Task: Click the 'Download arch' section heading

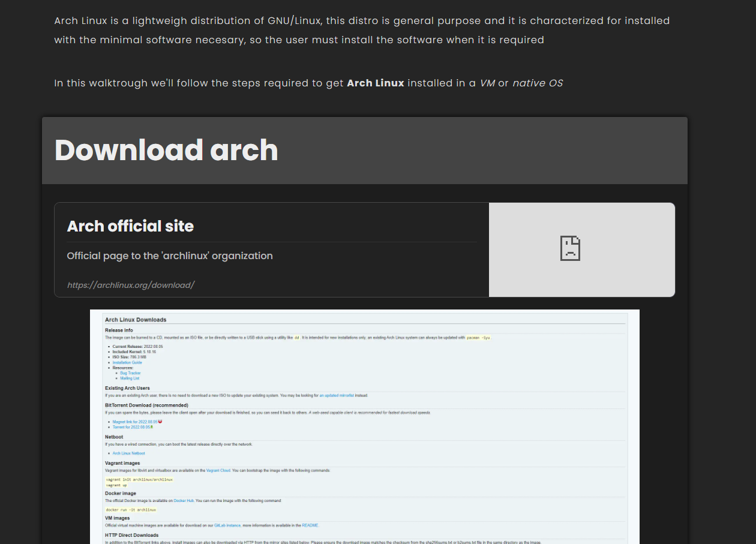Action: [x=166, y=150]
